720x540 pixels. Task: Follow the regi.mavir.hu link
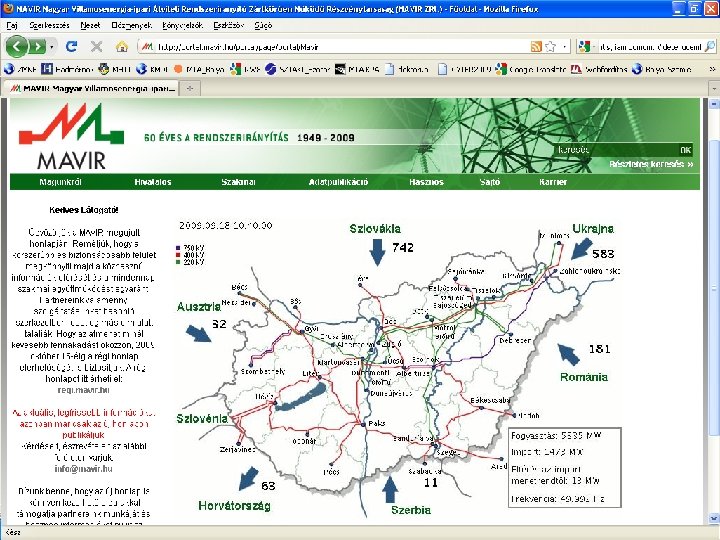coord(84,390)
